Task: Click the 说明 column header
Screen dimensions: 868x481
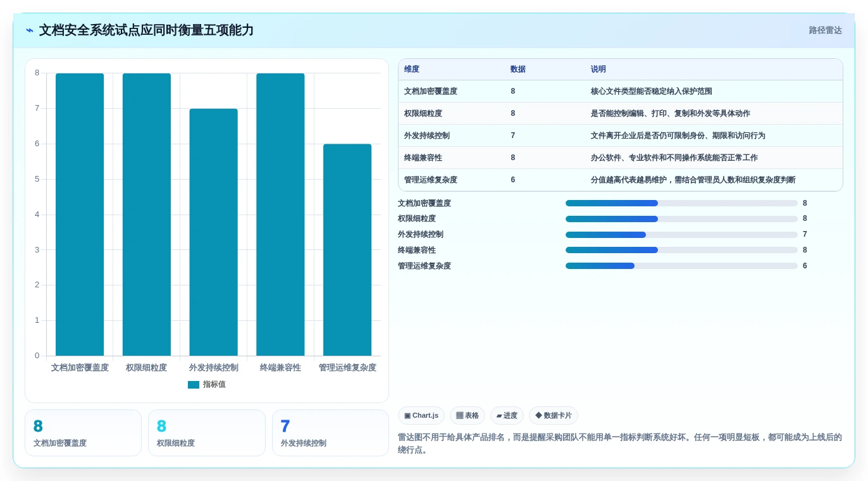Action: [x=598, y=70]
